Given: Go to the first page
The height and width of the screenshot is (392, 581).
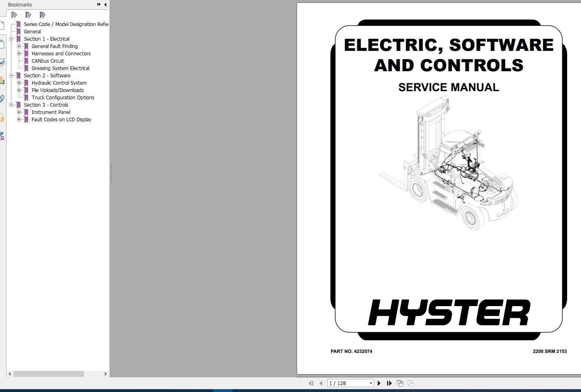Looking at the screenshot, I should [311, 383].
